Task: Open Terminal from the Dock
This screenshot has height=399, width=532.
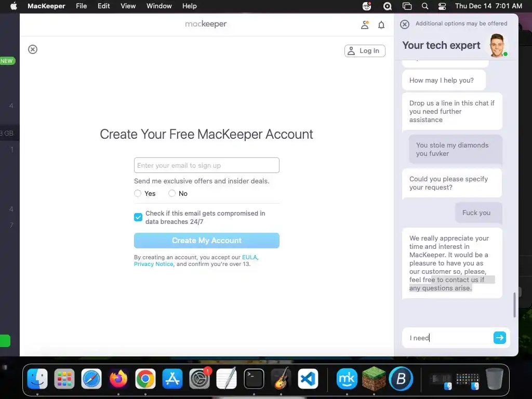Action: pyautogui.click(x=254, y=379)
